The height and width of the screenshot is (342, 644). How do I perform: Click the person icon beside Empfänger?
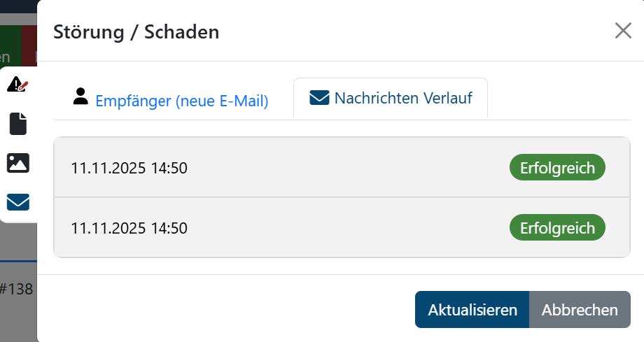coord(80,97)
